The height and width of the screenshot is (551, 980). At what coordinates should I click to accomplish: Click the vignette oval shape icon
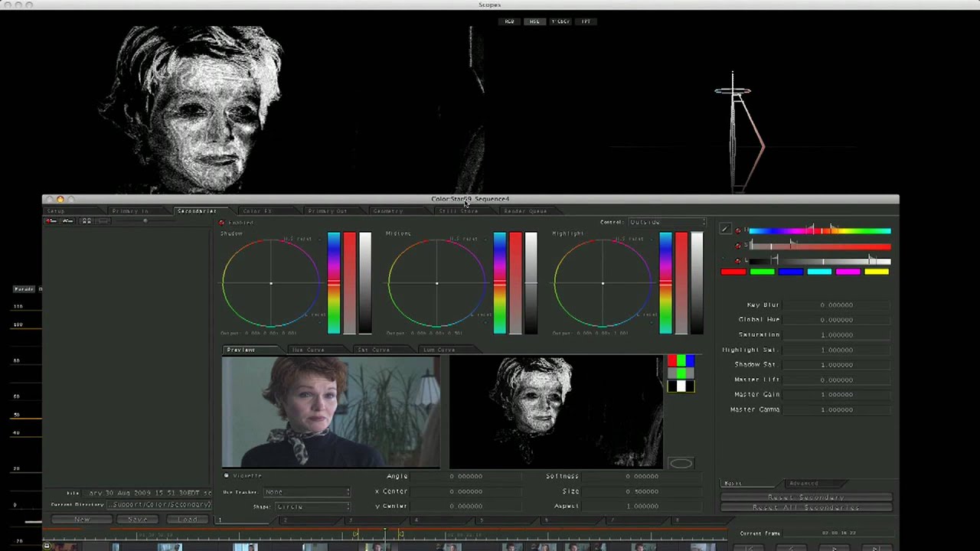coord(681,463)
